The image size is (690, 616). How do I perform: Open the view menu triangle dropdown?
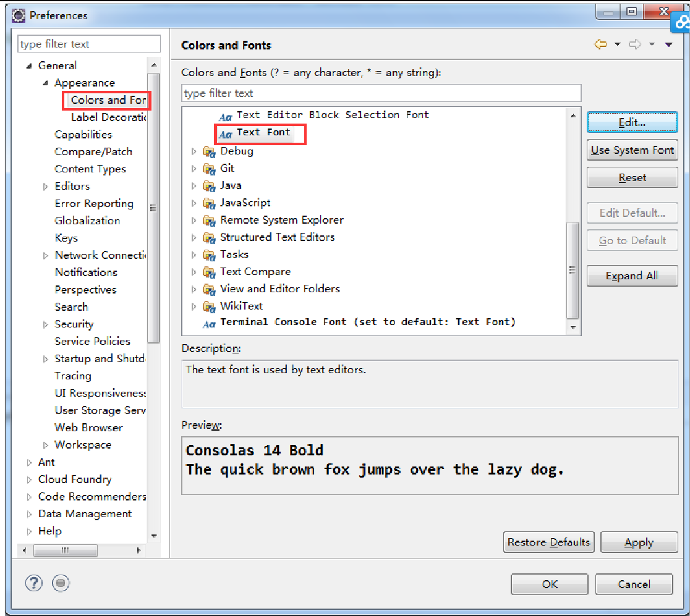668,44
